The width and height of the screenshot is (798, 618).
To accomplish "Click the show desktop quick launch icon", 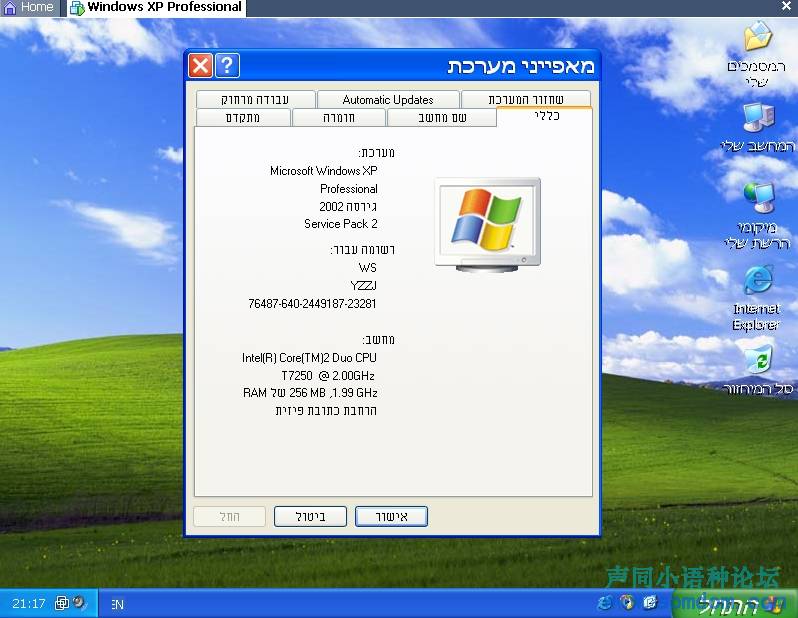I will (650, 603).
